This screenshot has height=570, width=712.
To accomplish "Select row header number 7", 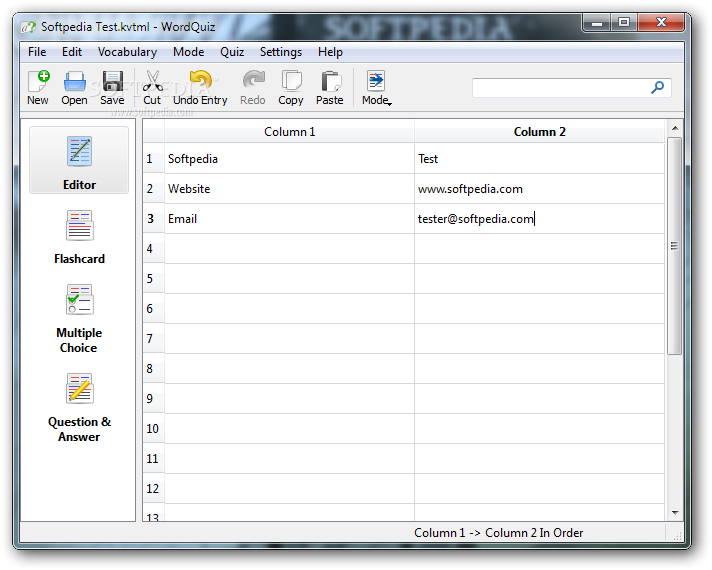I will pyautogui.click(x=153, y=338).
